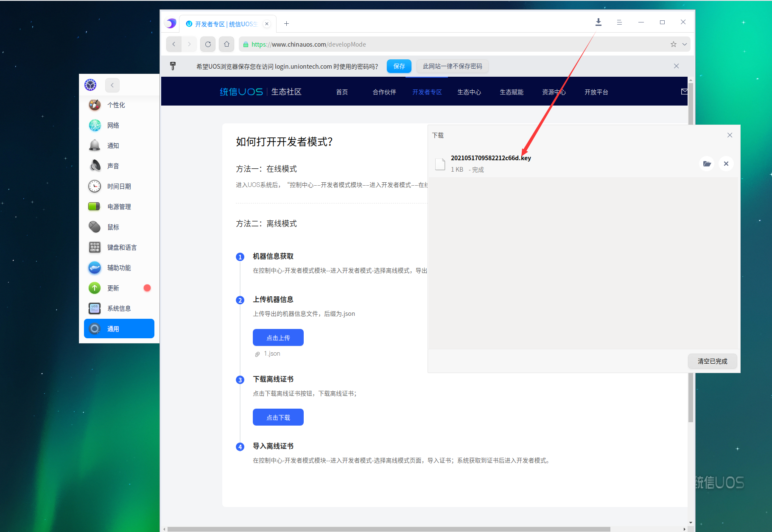The height and width of the screenshot is (532, 772).
Task: Close the developer zone browser tab
Action: 267,24
